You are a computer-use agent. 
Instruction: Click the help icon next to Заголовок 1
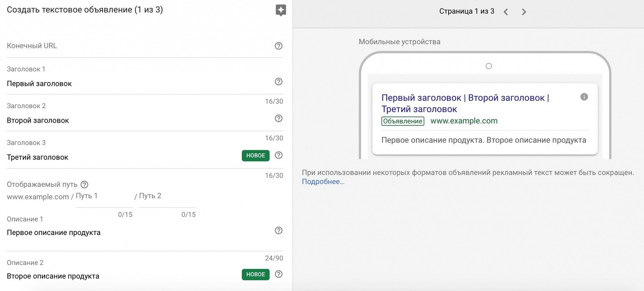(278, 82)
